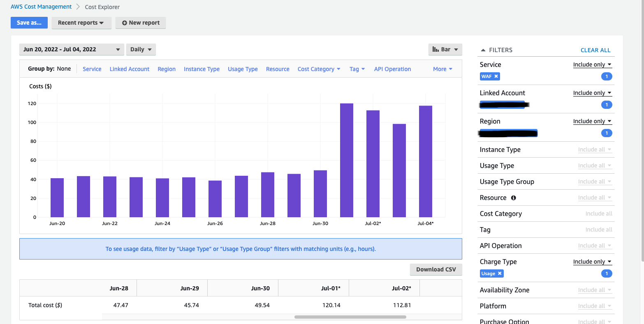Click the count badge on the Service filter

[x=607, y=76]
